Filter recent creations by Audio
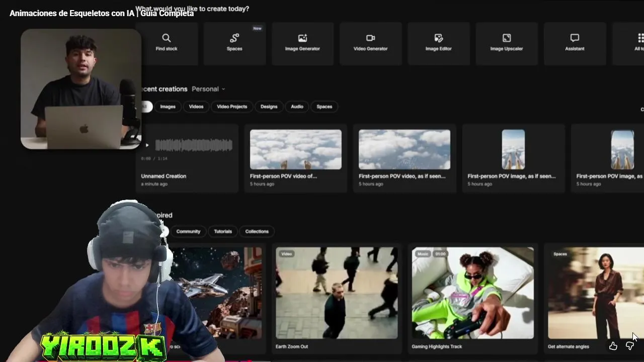Viewport: 644px width, 362px height. click(297, 107)
